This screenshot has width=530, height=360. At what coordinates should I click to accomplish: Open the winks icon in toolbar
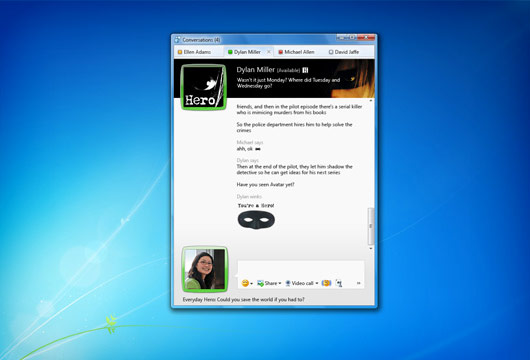pos(326,283)
